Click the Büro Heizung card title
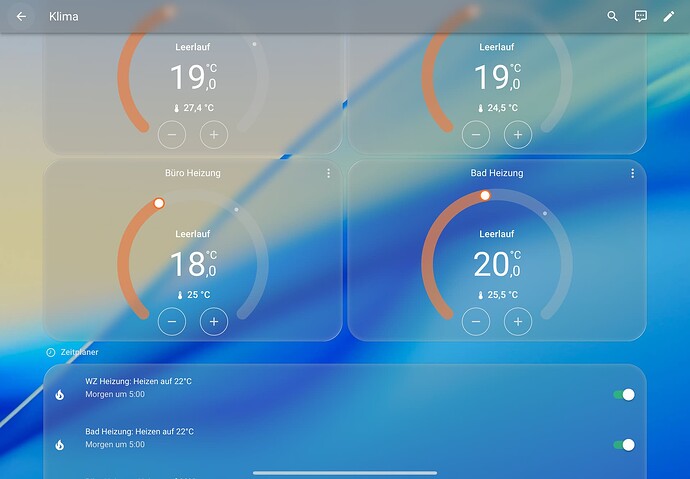 point(193,173)
